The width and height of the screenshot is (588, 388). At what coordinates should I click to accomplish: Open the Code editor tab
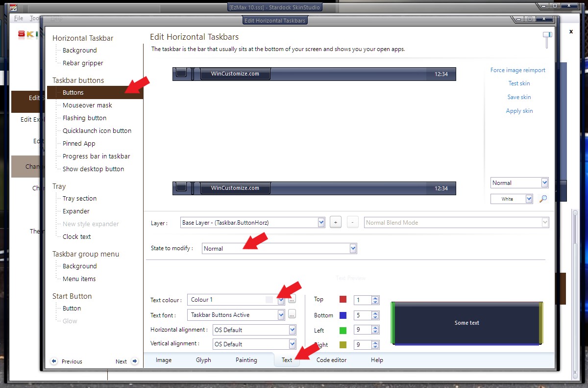point(331,360)
